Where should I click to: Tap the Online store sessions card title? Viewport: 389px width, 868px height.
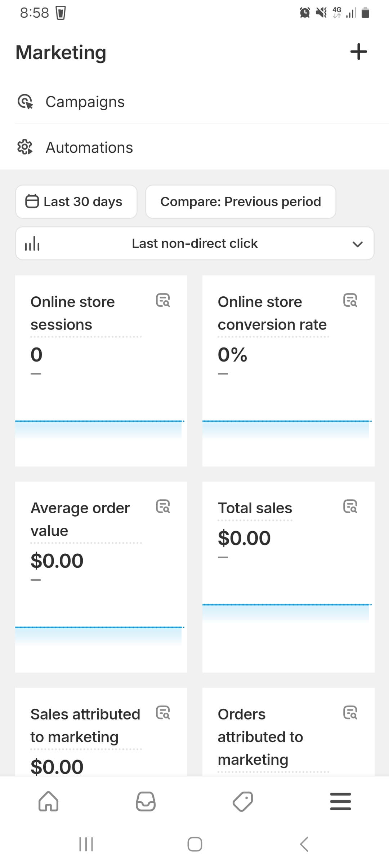(73, 313)
